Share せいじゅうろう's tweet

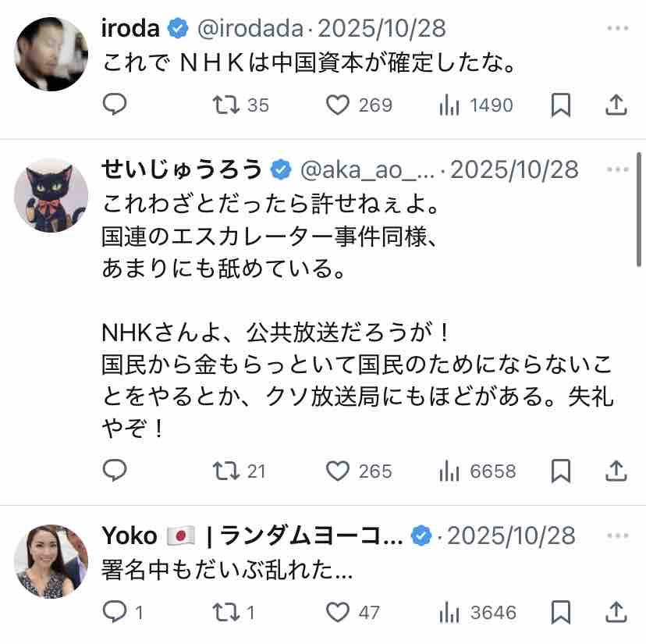coord(616,471)
